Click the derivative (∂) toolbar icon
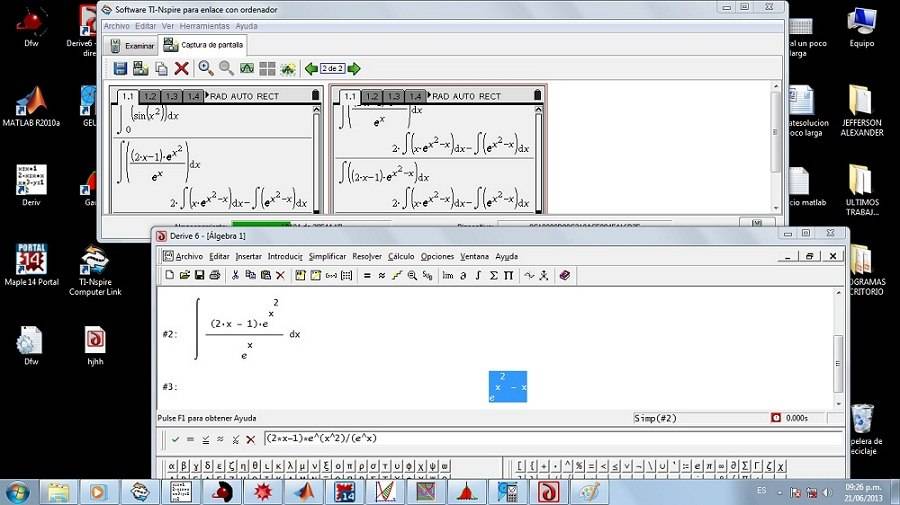 (463, 275)
